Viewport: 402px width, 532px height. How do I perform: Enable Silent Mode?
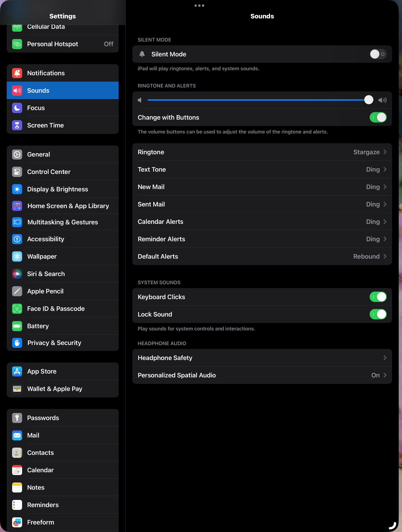click(378, 54)
